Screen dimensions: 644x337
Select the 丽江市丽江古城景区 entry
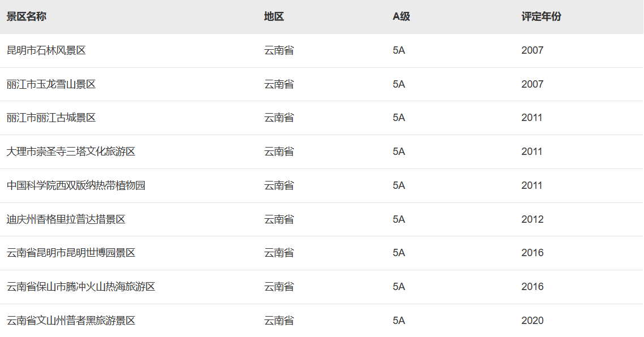(51, 118)
